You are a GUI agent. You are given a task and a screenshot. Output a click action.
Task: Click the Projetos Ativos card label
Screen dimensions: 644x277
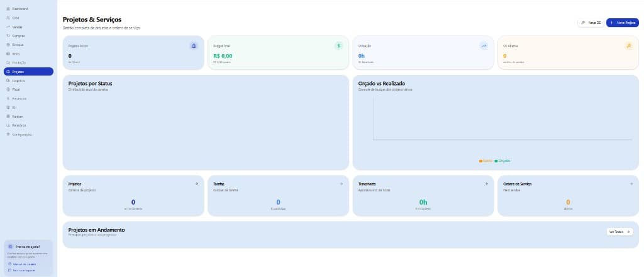click(78, 46)
